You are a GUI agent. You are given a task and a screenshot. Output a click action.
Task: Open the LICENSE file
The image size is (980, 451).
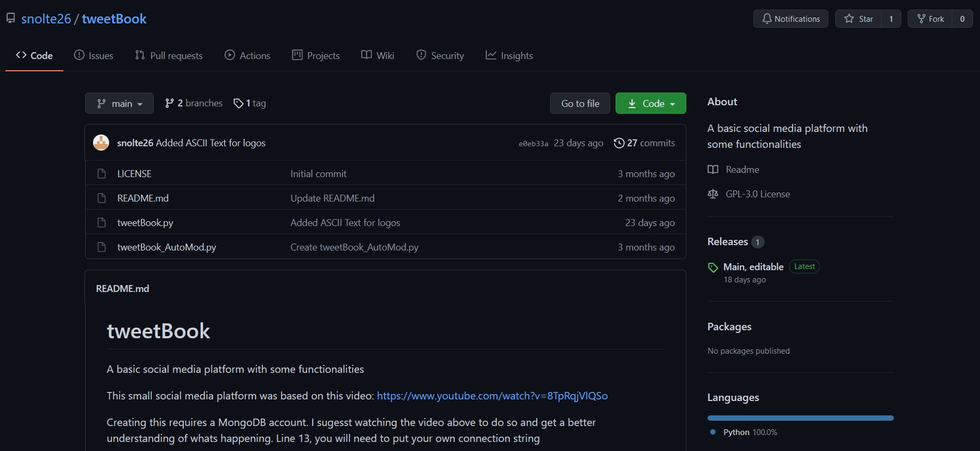click(134, 174)
